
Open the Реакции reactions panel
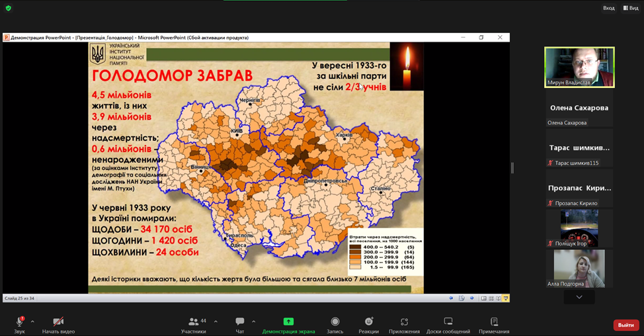point(369,323)
